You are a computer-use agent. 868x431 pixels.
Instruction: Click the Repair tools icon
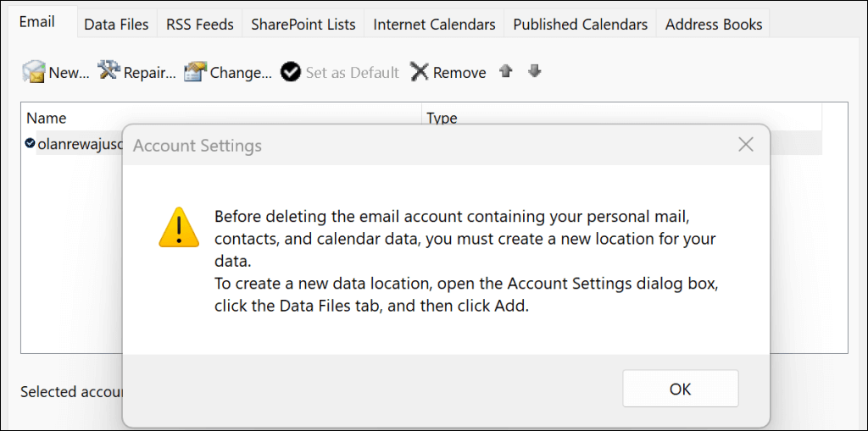click(x=109, y=71)
